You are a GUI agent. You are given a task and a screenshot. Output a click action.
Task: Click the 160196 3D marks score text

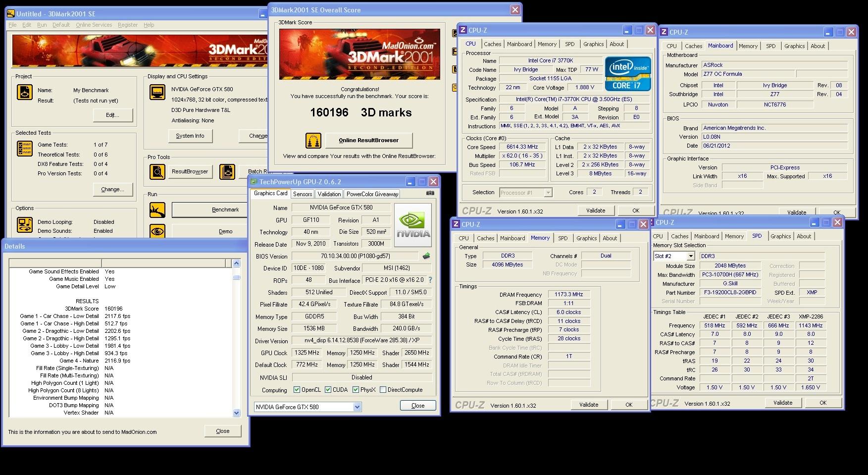point(361,112)
